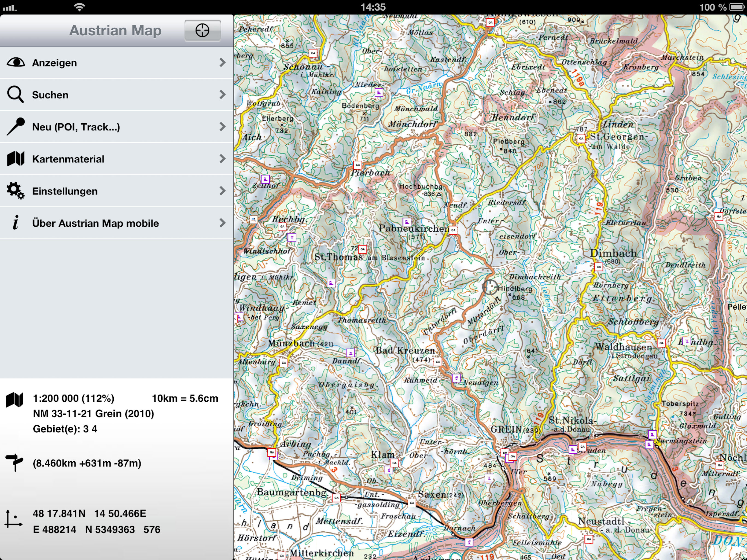The height and width of the screenshot is (560, 747).
Task: Open Neu (POI, Track...) menu entry
Action: pos(76,127)
